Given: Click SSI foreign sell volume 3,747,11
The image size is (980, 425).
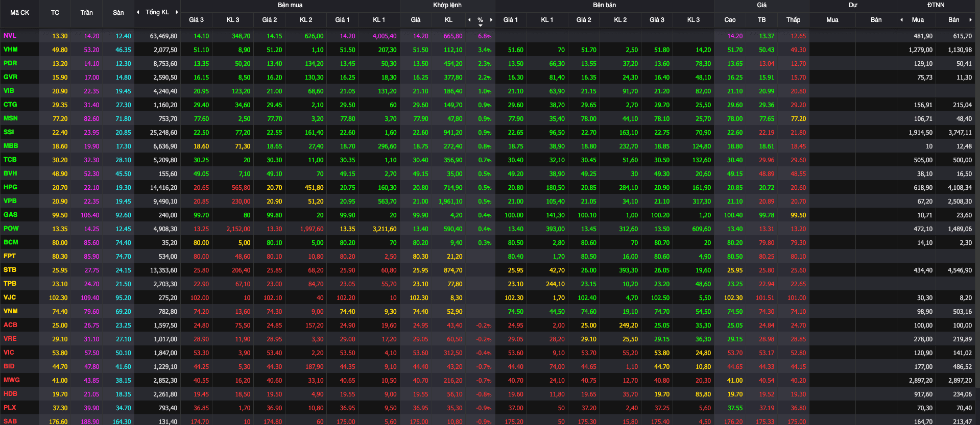Looking at the screenshot, I should tap(960, 133).
